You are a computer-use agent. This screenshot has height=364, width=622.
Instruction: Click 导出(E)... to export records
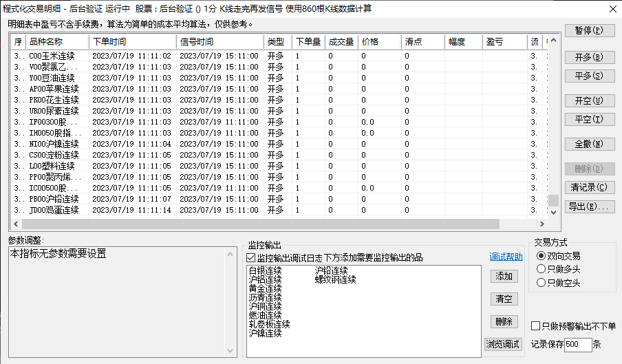coord(589,206)
